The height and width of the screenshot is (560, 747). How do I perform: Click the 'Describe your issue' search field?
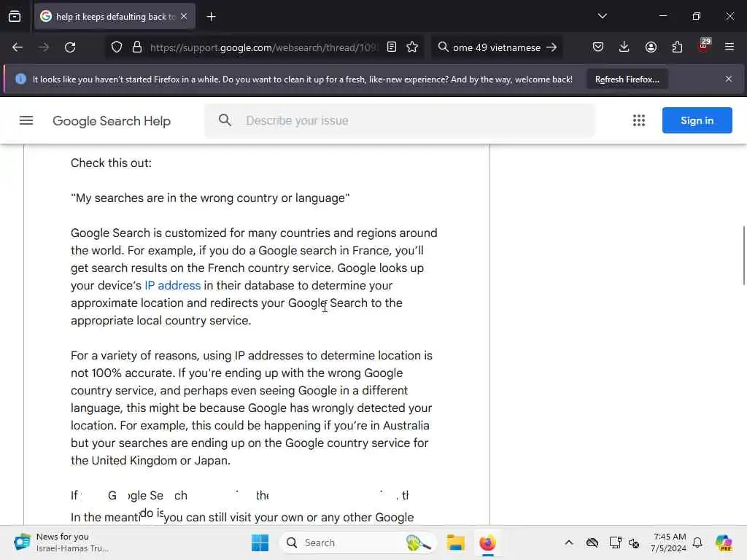point(400,121)
